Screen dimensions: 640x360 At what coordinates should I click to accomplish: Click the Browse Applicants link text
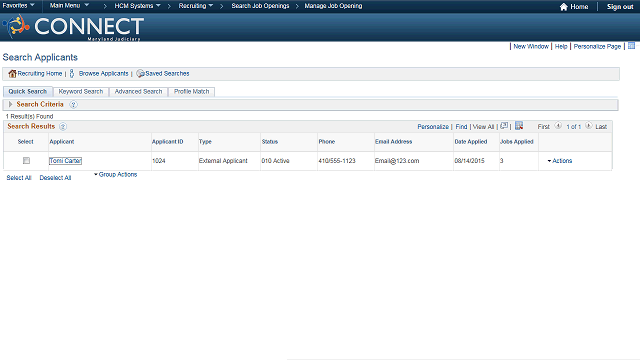[x=104, y=73]
